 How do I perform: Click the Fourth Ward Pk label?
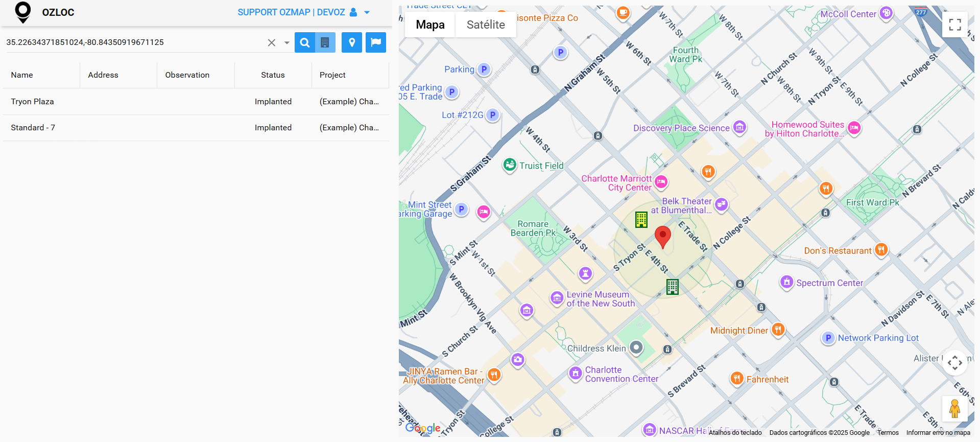[x=686, y=55]
